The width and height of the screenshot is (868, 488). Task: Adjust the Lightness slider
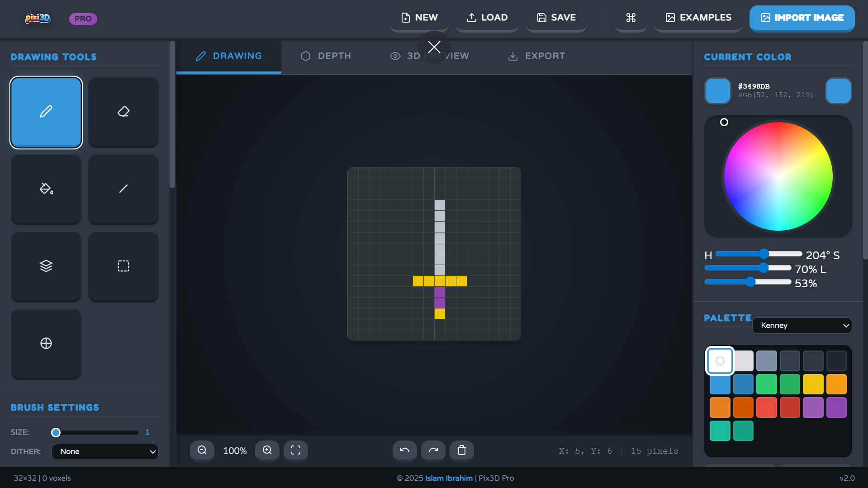pyautogui.click(x=748, y=282)
